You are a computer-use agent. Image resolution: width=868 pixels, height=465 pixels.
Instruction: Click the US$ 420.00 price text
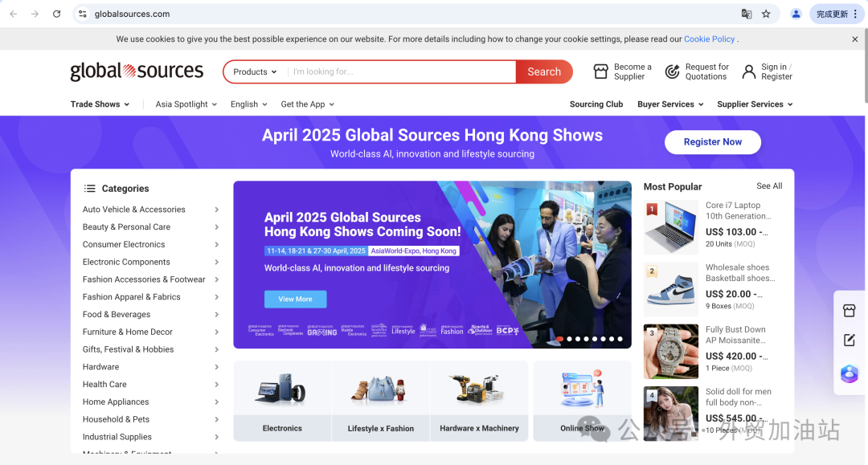[x=737, y=356]
